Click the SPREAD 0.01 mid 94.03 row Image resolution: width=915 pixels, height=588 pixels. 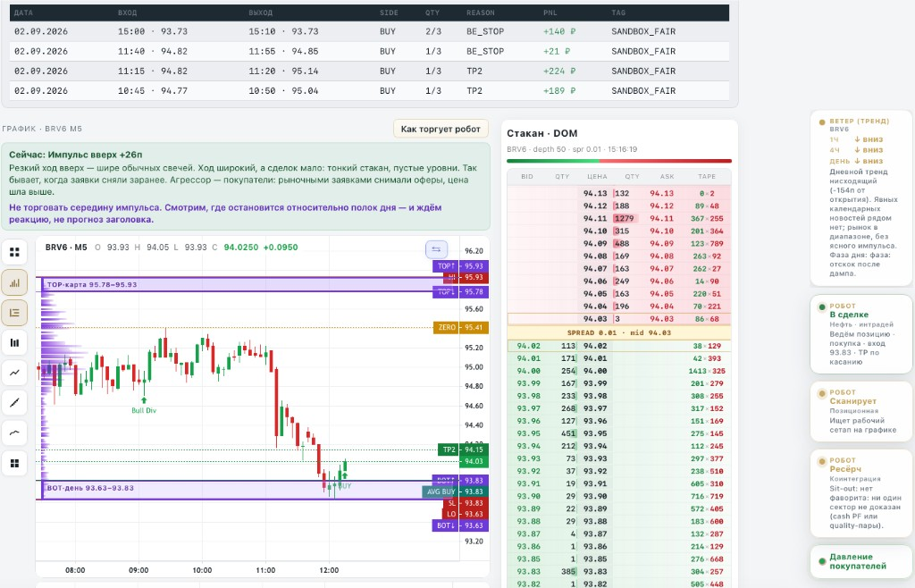coord(619,332)
